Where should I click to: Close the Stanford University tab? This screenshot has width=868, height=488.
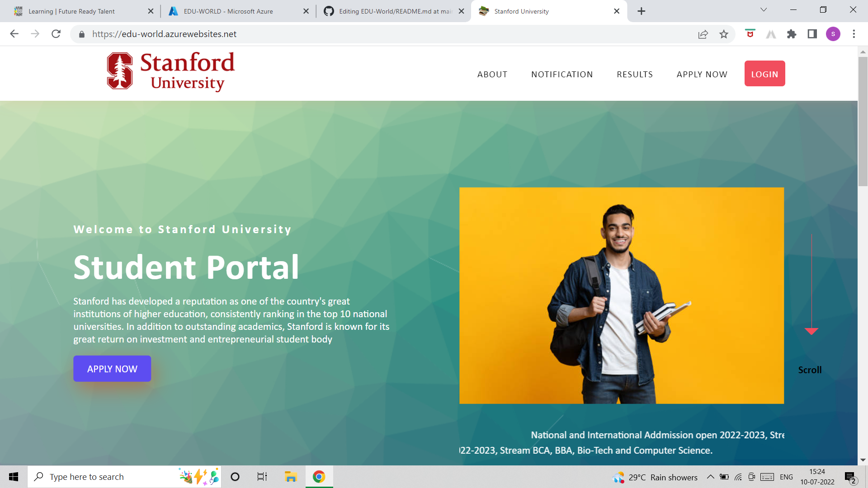pos(617,11)
